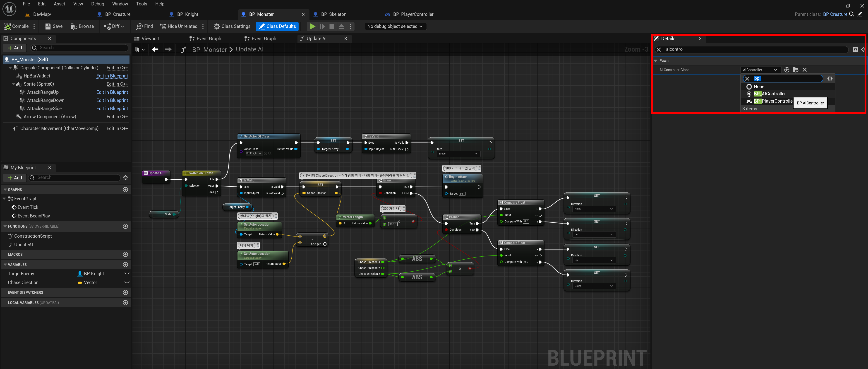Add new graph with plus icon
Viewport: 868px width, 369px height.
point(125,190)
